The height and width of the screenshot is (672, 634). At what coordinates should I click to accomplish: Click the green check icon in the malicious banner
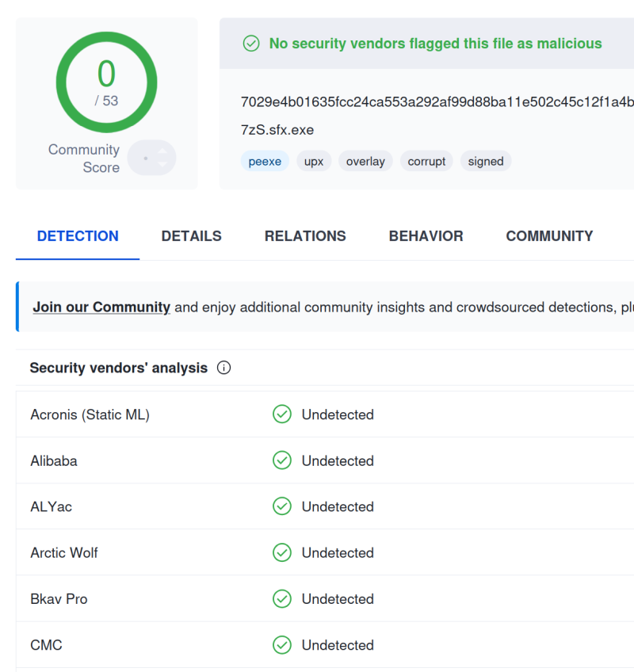[251, 44]
